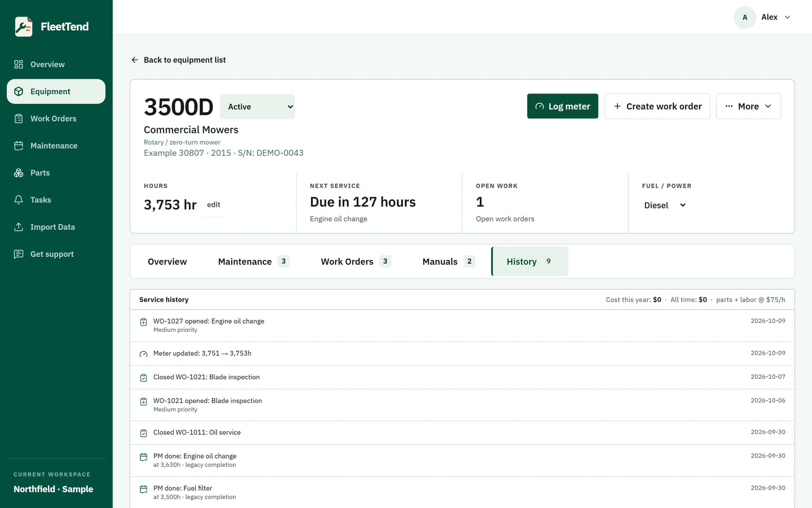This screenshot has width=812, height=508.
Task: Open the Active status dropdown
Action: click(x=257, y=107)
